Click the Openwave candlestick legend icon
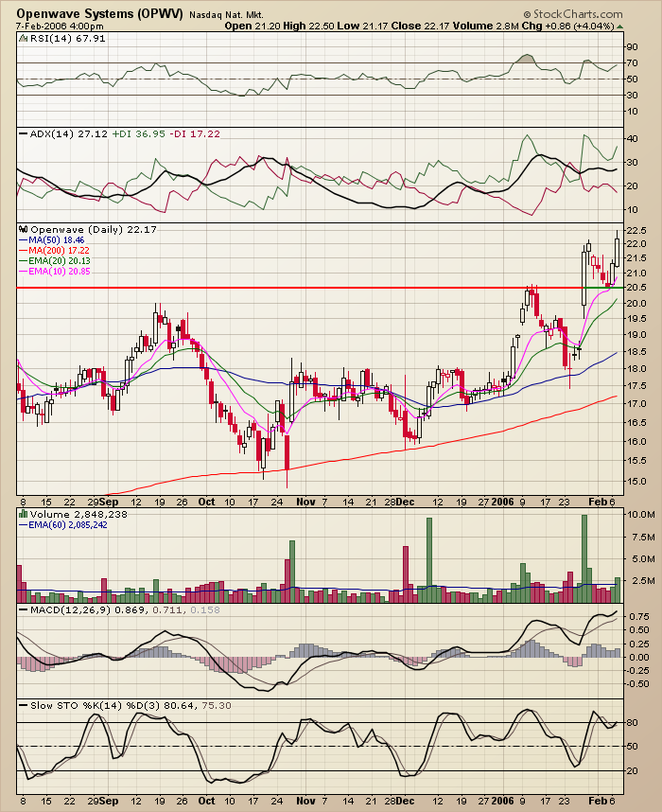Viewport: 662px width, 812px height. point(24,229)
